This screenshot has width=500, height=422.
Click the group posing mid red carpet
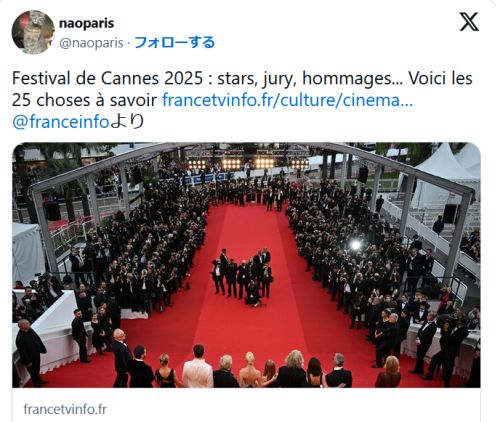pos(243,277)
